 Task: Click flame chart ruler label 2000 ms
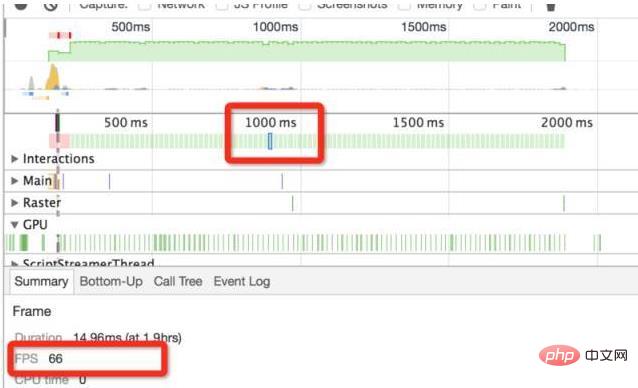pos(567,122)
